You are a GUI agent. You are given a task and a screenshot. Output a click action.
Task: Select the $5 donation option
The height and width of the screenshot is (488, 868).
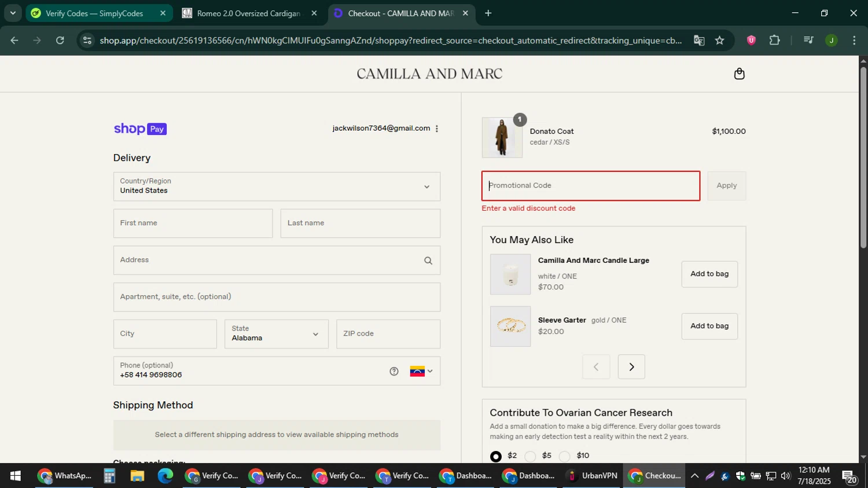tap(530, 456)
